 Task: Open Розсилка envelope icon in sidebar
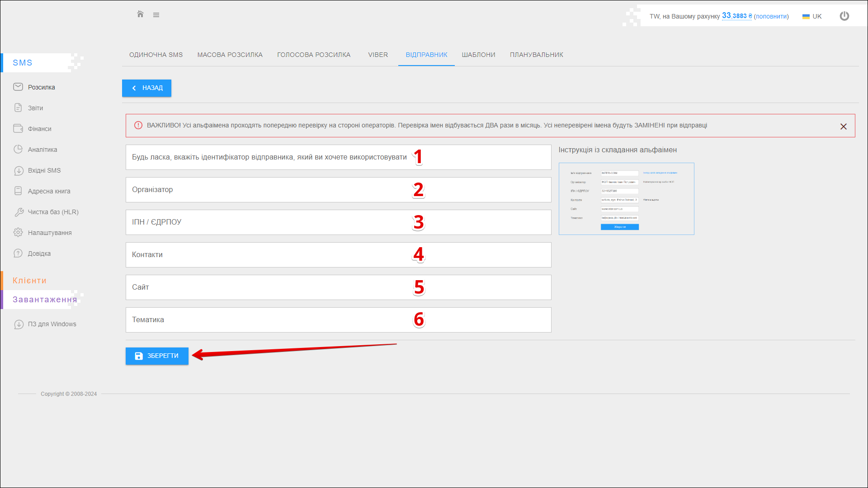point(18,87)
